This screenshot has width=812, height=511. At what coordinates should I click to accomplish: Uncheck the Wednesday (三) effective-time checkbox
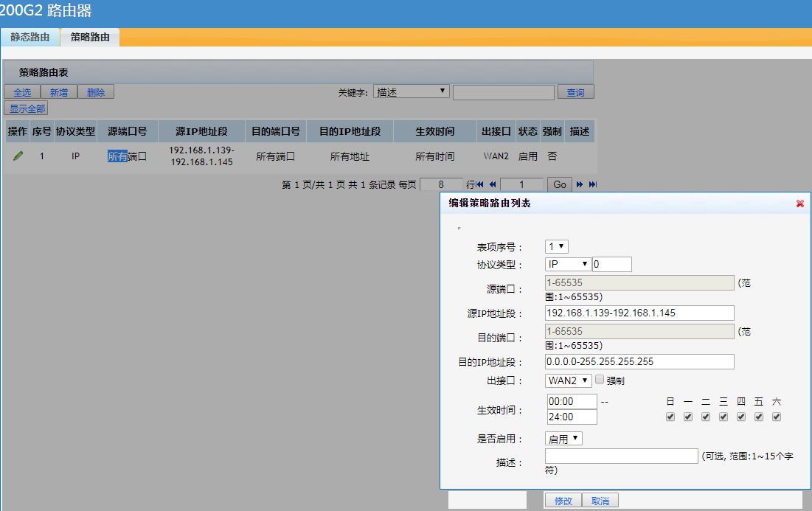(x=723, y=417)
